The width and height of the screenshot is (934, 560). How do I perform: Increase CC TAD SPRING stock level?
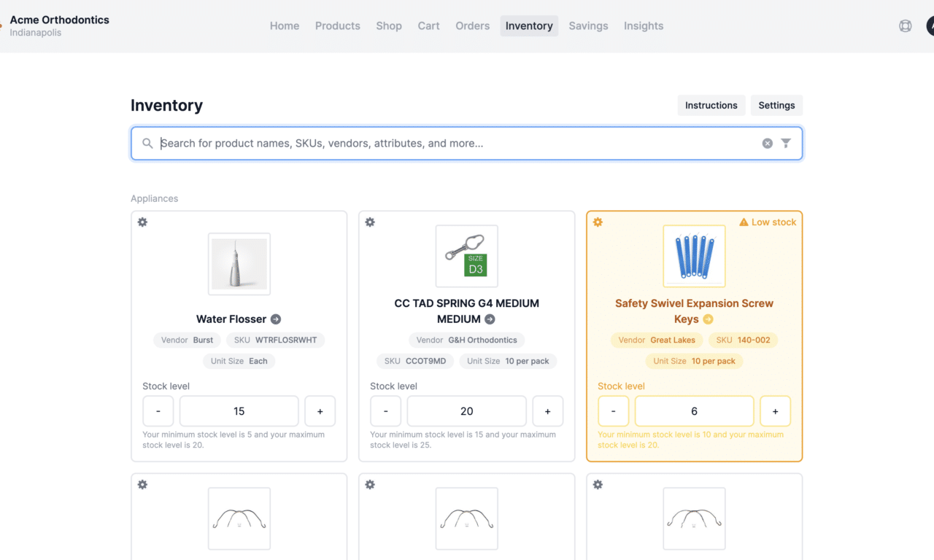click(547, 411)
